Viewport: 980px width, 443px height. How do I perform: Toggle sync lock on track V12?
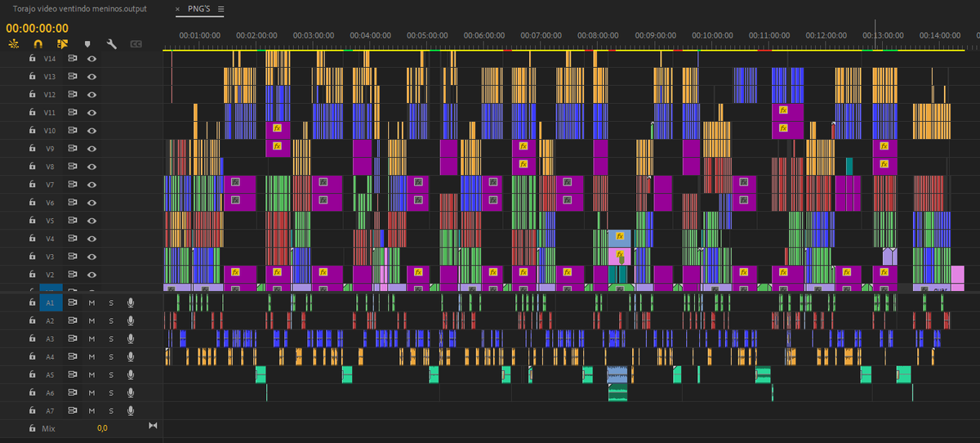pyautogui.click(x=72, y=94)
